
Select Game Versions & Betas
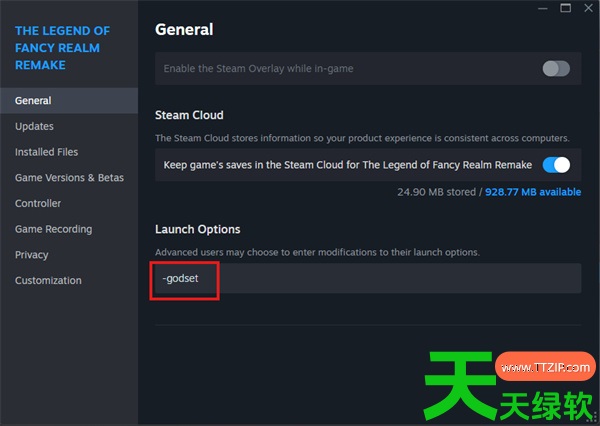point(69,178)
